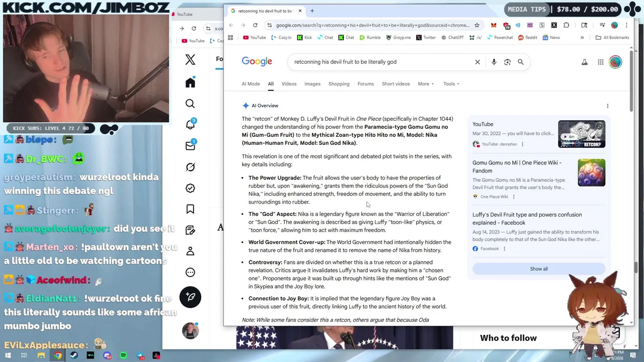Click the Google search input field
644x362 pixels.
382,62
